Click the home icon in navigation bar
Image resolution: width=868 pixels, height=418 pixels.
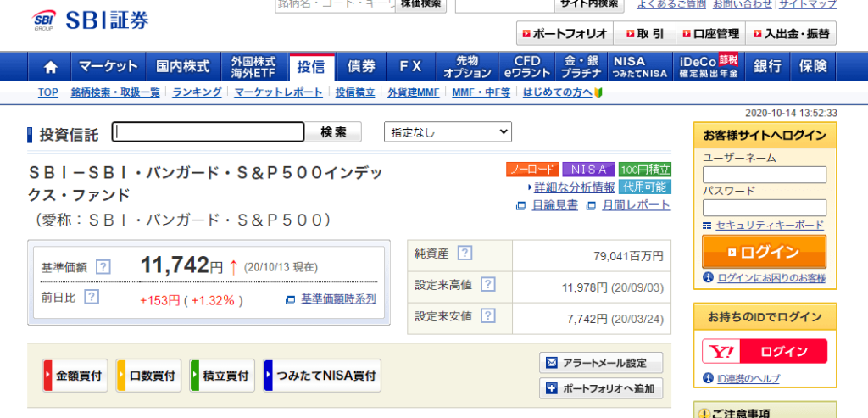(x=51, y=66)
